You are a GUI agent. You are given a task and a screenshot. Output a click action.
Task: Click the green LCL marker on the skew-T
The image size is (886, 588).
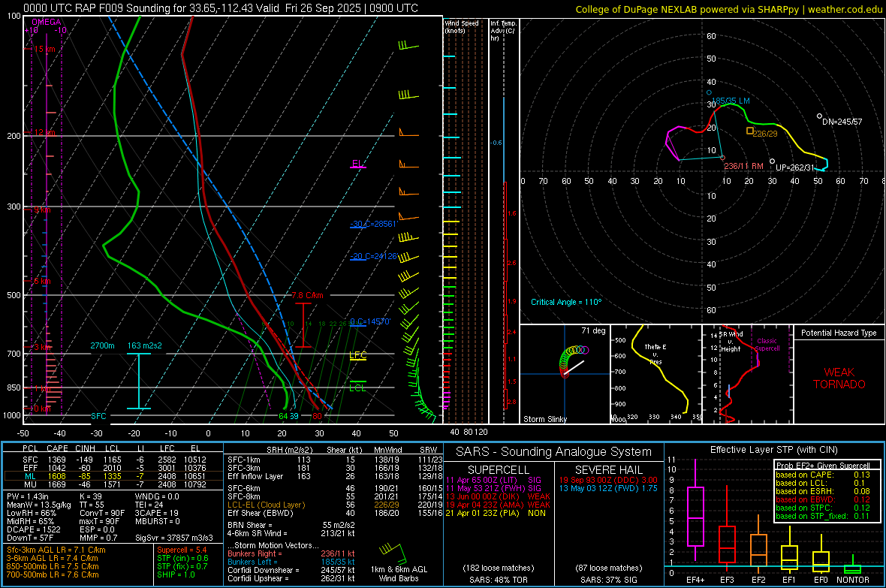[357, 386]
